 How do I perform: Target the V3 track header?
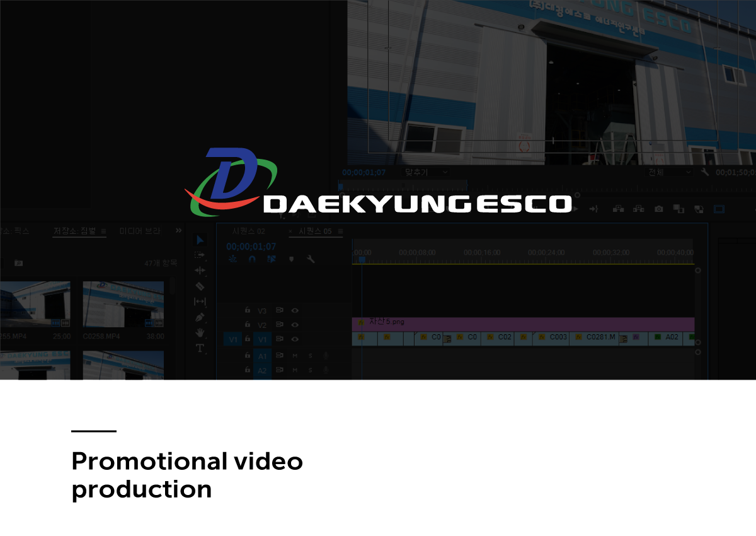(262, 310)
